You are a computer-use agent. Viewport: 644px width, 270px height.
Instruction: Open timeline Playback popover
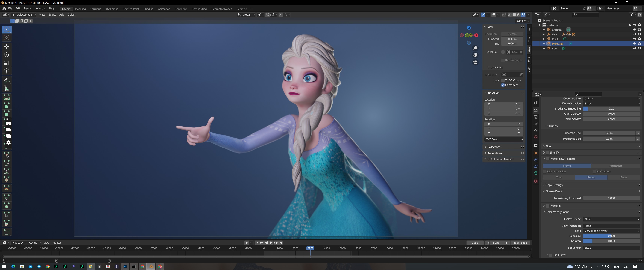(19, 243)
